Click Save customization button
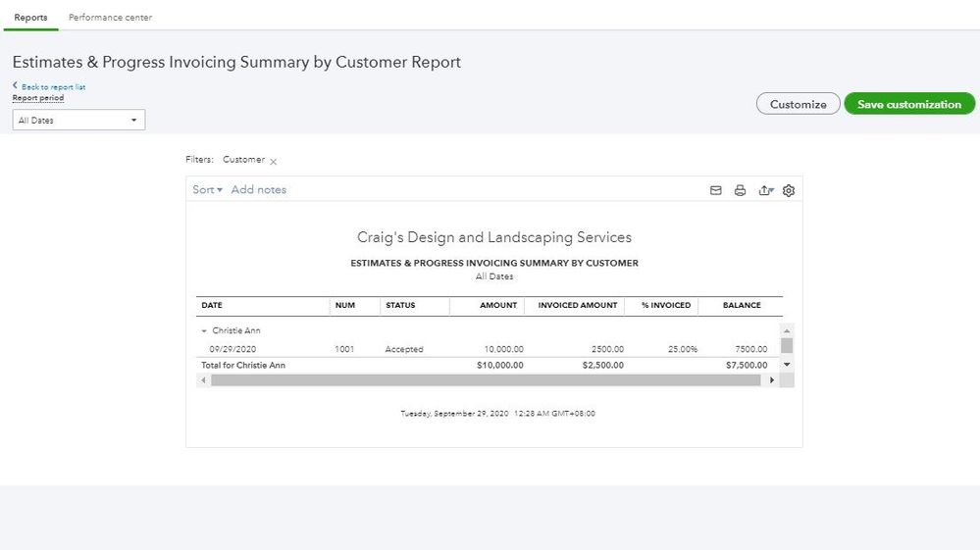980x550 pixels. 909,104
